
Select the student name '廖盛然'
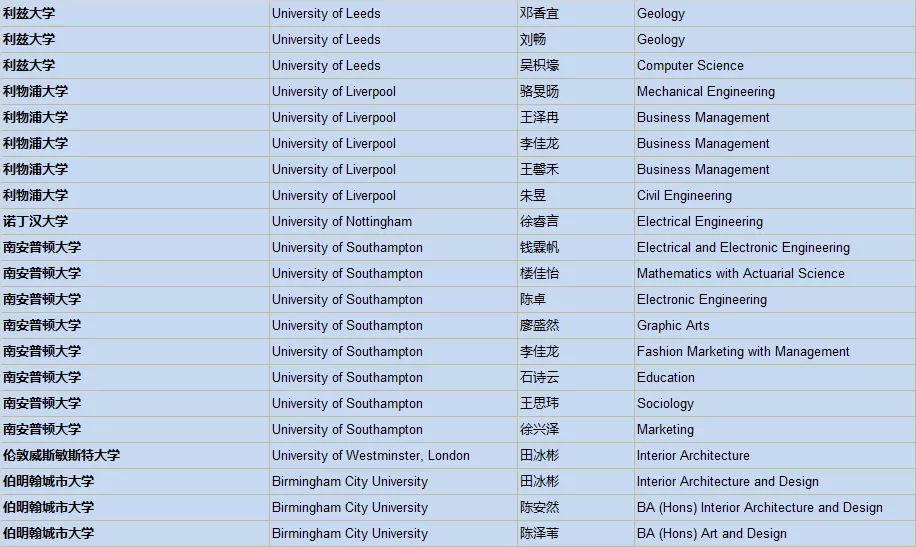coord(539,326)
